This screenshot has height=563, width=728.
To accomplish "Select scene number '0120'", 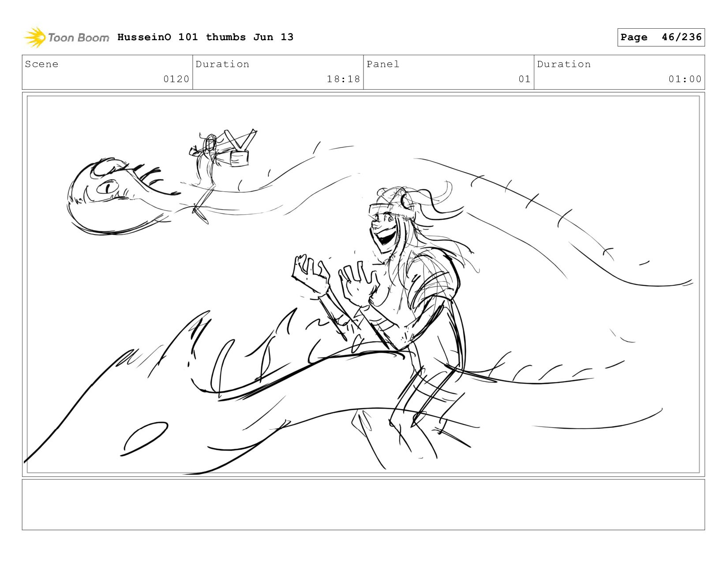I will 176,79.
